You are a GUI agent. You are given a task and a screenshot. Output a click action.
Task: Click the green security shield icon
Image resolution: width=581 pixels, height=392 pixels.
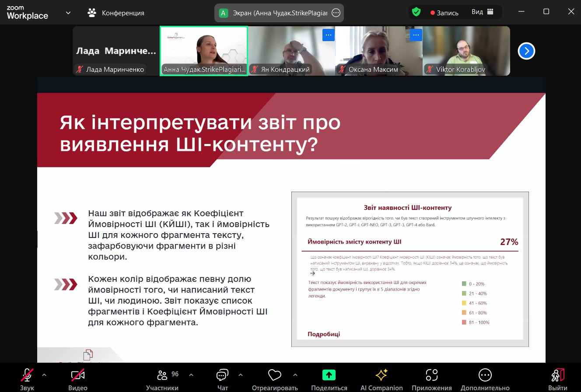[416, 12]
